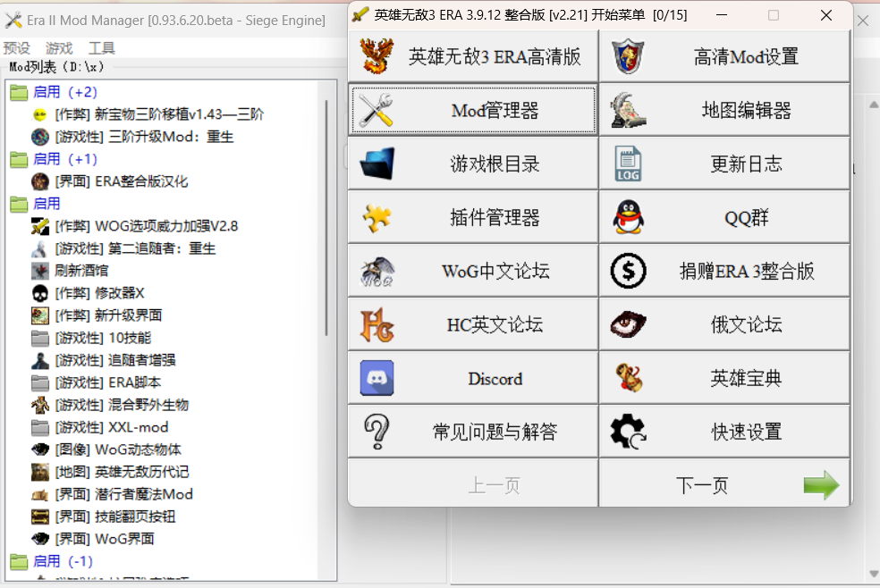
Task: Click the WoG eagle icon for WoG中文论坛
Action: [x=377, y=272]
